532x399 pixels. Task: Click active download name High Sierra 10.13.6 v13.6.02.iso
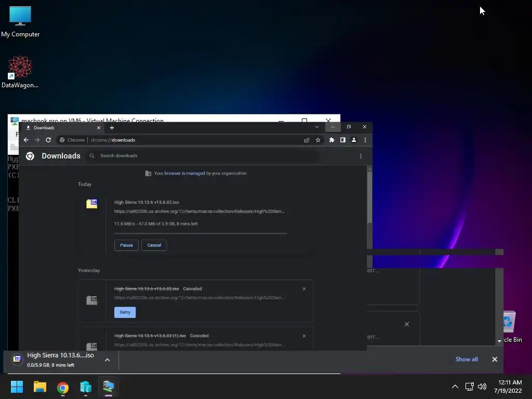coord(147,202)
